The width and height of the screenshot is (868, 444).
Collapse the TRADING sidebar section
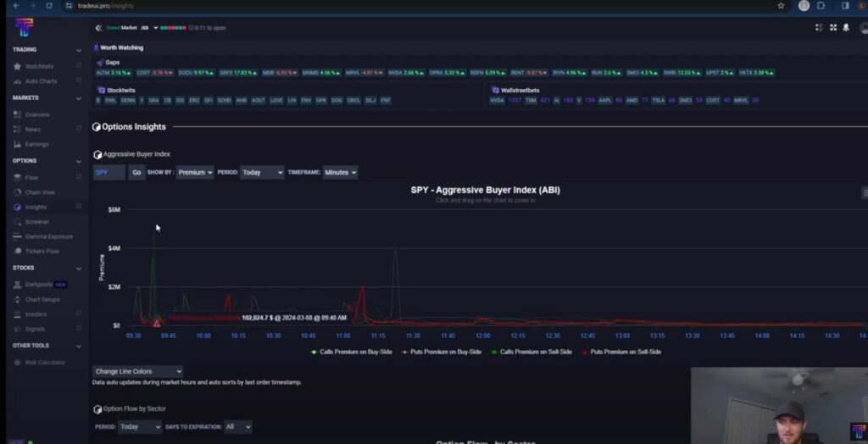(79, 50)
